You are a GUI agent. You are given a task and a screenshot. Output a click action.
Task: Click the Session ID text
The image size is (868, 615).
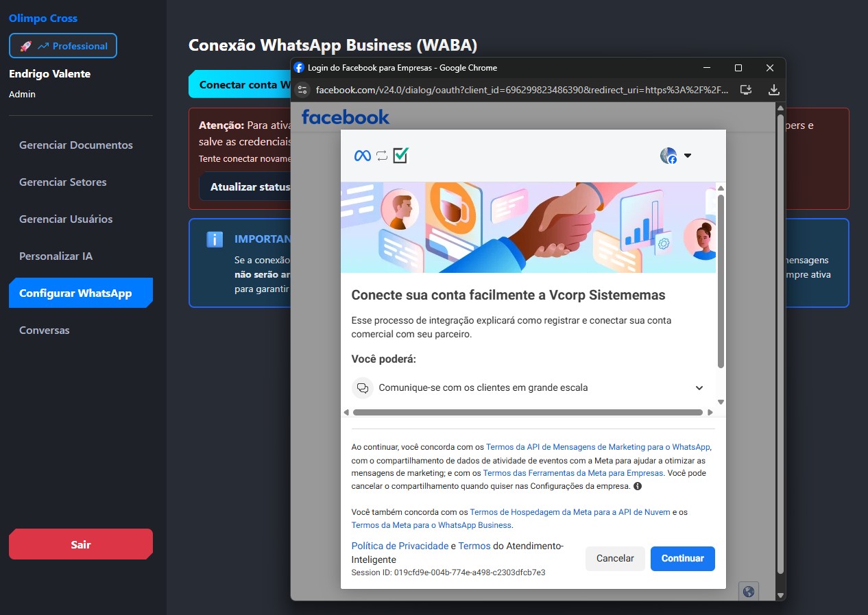click(448, 572)
